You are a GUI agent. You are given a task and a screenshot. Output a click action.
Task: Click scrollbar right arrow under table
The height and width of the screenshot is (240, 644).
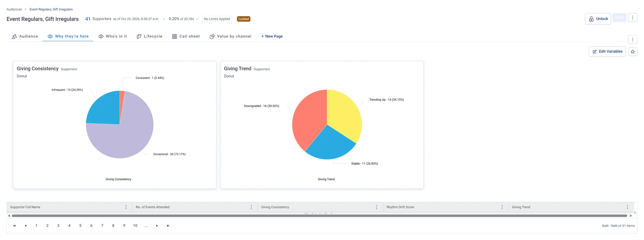(x=631, y=215)
